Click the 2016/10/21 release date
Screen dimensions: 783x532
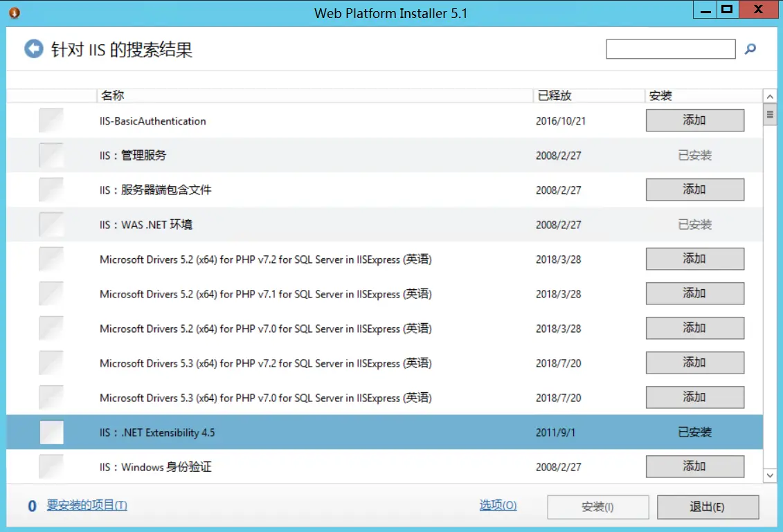(561, 121)
